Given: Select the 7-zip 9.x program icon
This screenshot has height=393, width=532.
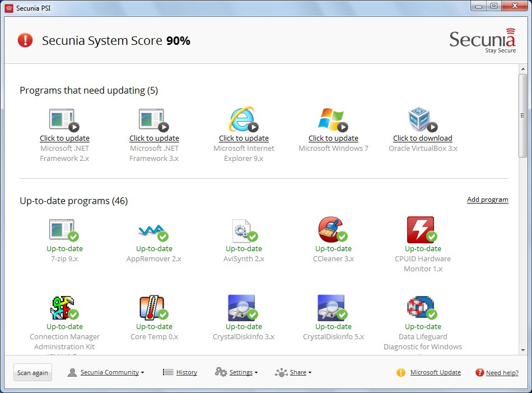Looking at the screenshot, I should pyautogui.click(x=64, y=230).
